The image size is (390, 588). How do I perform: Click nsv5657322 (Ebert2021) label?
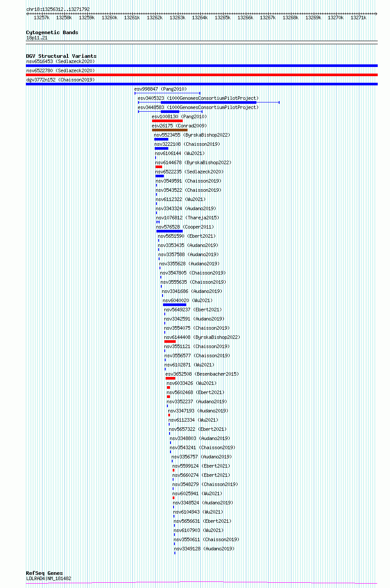pos(198,429)
